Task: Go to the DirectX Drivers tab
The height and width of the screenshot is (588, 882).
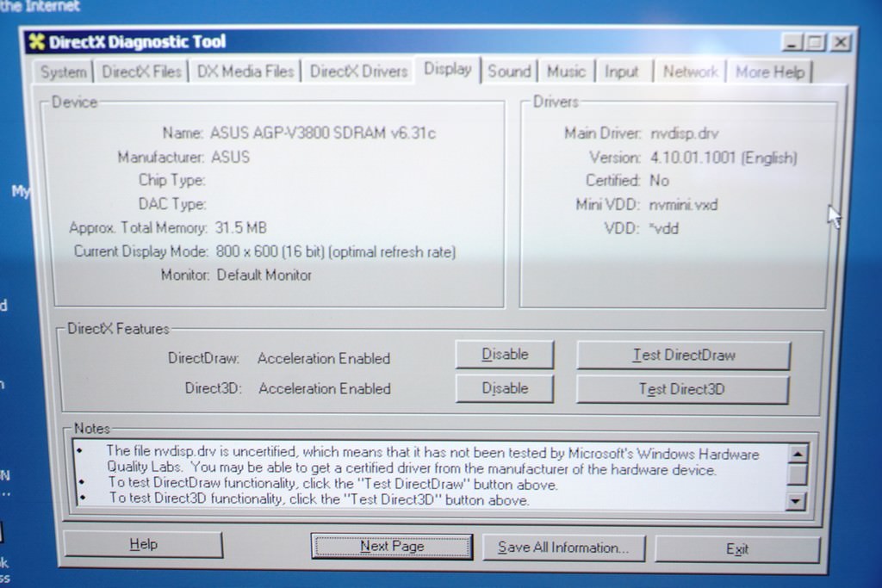Action: coord(358,72)
